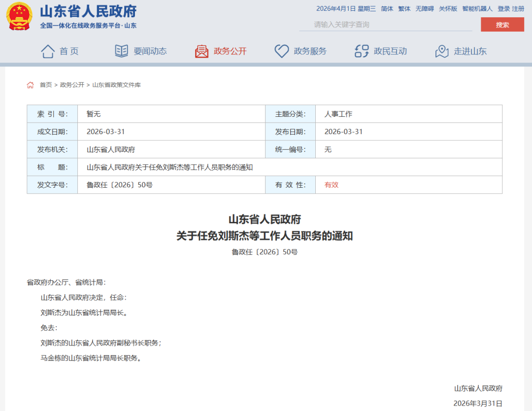
Task: Open the 智能机器人 assistant
Action: [x=477, y=9]
